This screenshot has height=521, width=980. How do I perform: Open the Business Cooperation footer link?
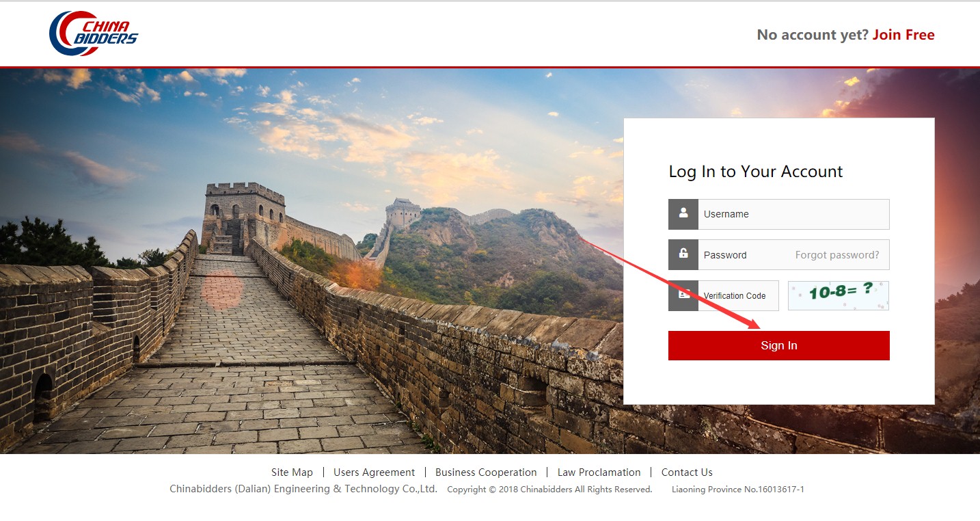point(486,472)
